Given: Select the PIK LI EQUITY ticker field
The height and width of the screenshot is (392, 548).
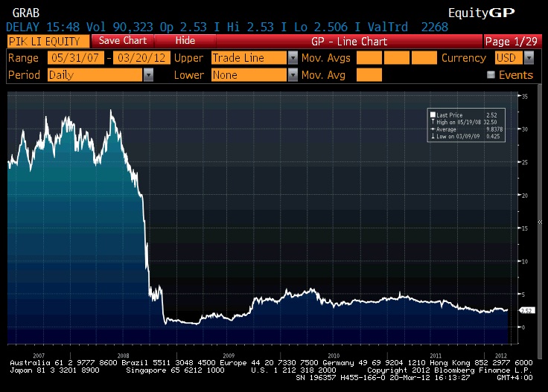Looking at the screenshot, I should coord(48,42).
